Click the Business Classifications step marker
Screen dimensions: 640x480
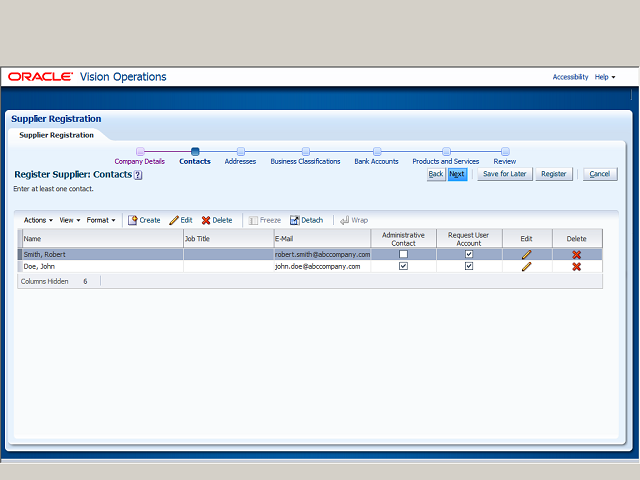(x=306, y=151)
